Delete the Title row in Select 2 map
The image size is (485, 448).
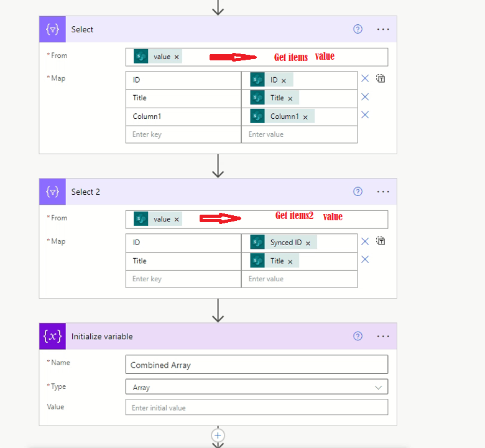click(x=365, y=259)
